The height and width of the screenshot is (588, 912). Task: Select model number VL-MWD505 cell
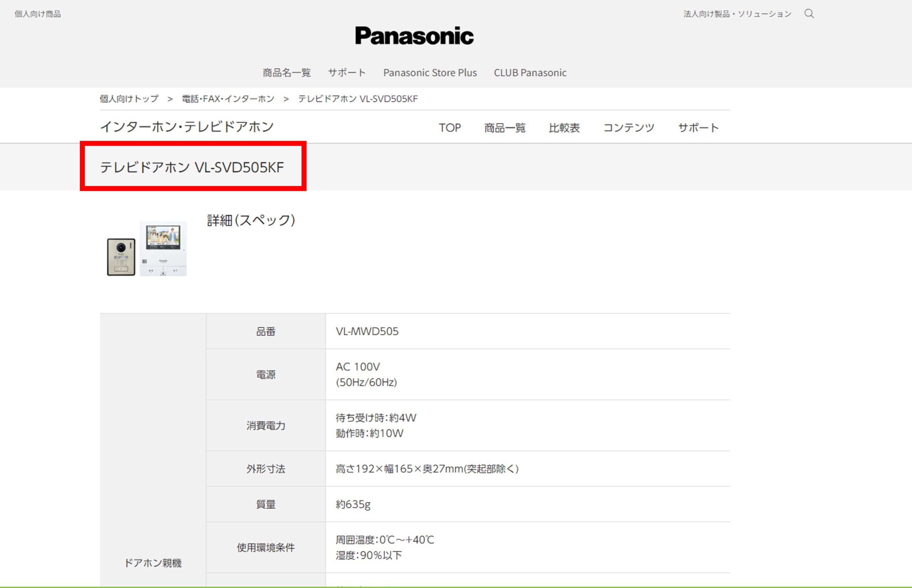367,331
